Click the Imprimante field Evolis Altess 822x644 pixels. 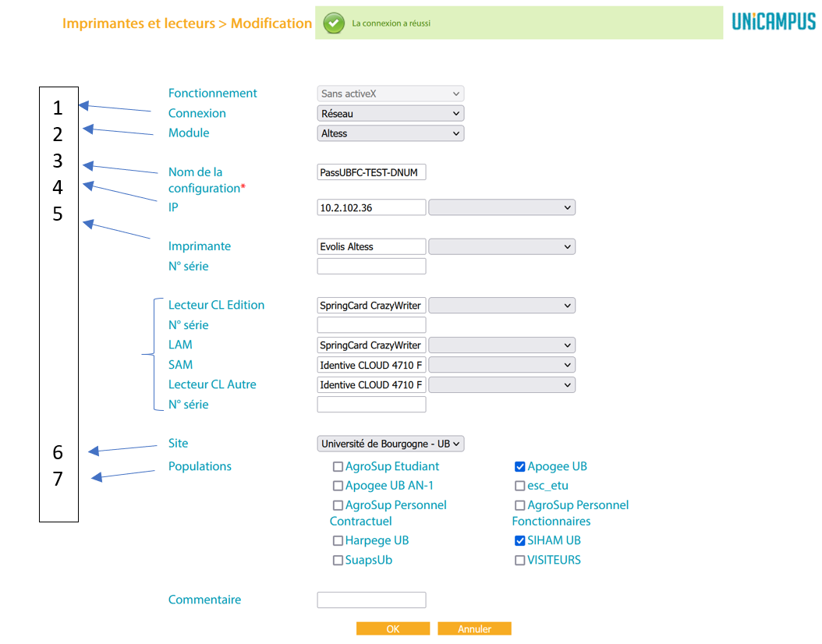point(371,247)
